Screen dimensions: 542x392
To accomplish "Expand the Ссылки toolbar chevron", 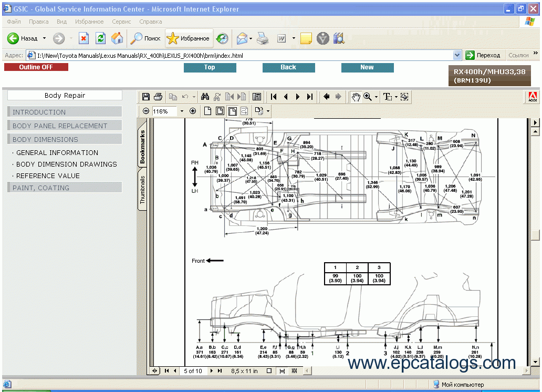I will [536, 53].
